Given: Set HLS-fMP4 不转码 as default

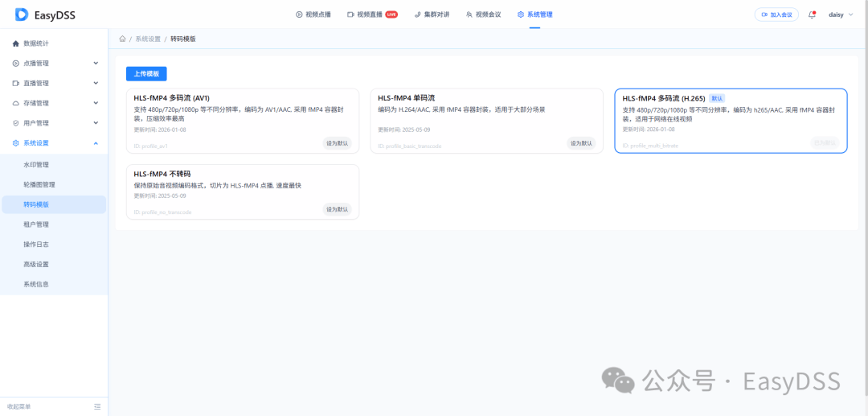Looking at the screenshot, I should [337, 209].
